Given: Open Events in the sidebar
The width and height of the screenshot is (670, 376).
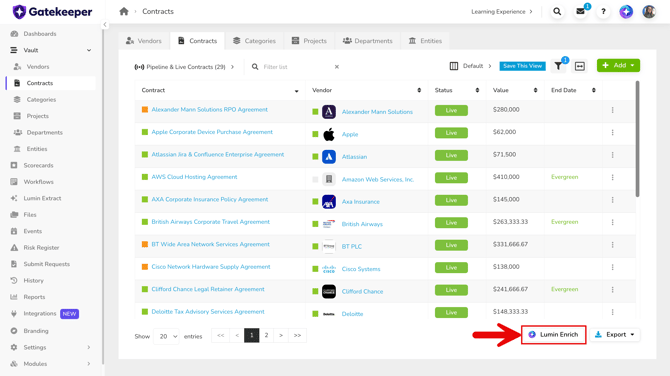Looking at the screenshot, I should 32,231.
